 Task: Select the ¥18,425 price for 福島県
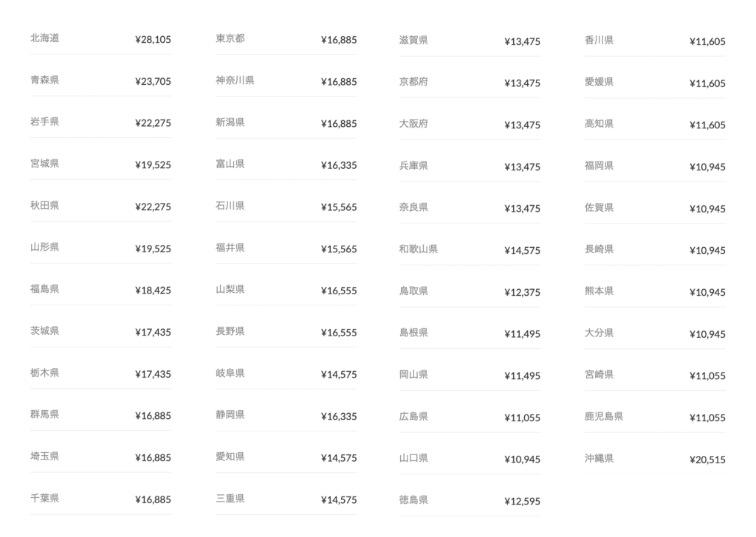coord(153,291)
